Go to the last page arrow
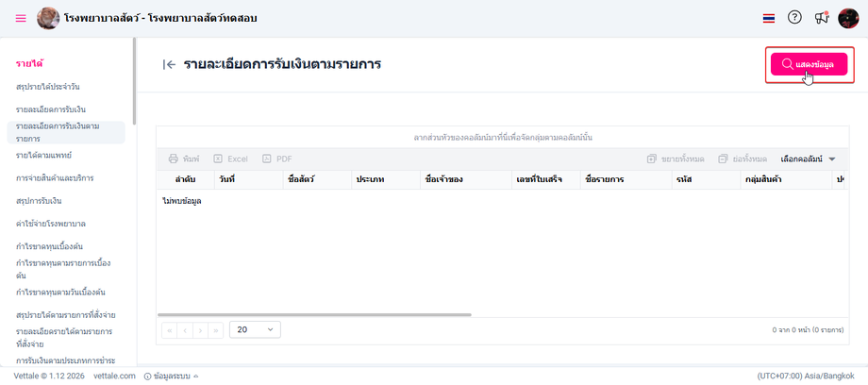The image size is (868, 385). click(x=215, y=330)
